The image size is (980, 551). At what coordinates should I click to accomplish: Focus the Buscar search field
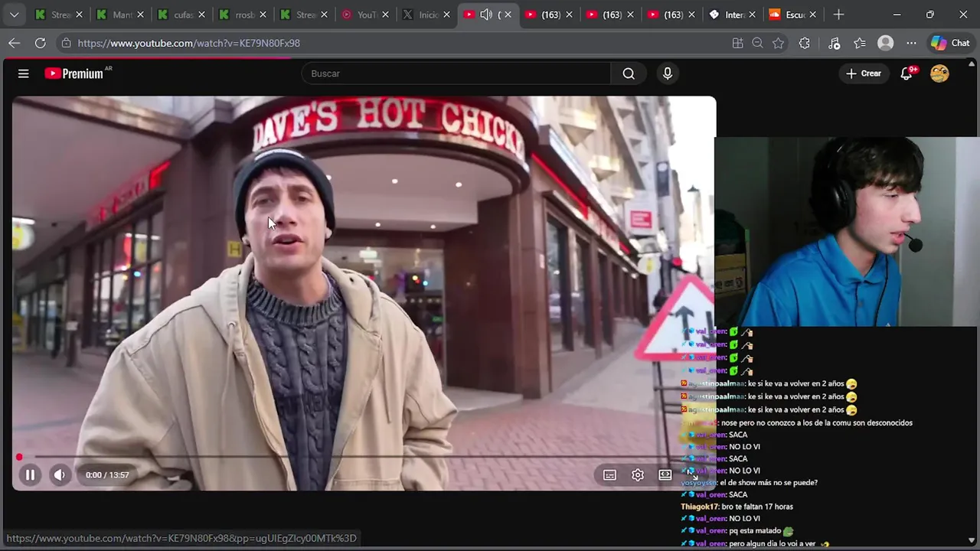coord(456,73)
